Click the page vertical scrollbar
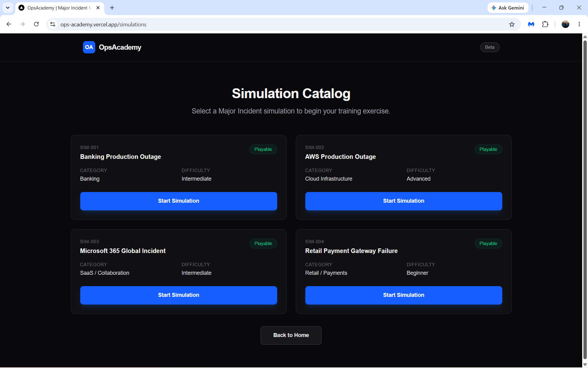The image size is (588, 368). (585, 199)
